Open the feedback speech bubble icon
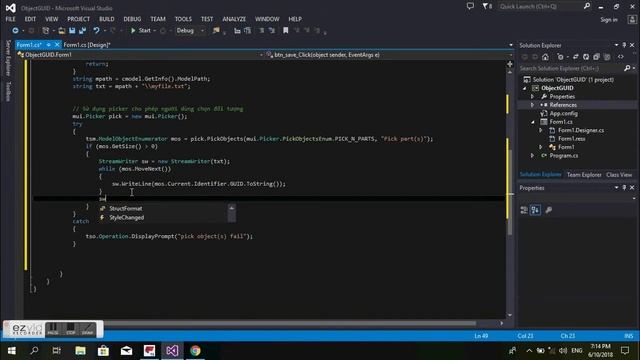Screen dimensions: 640x360 pyautogui.click(x=470, y=6)
